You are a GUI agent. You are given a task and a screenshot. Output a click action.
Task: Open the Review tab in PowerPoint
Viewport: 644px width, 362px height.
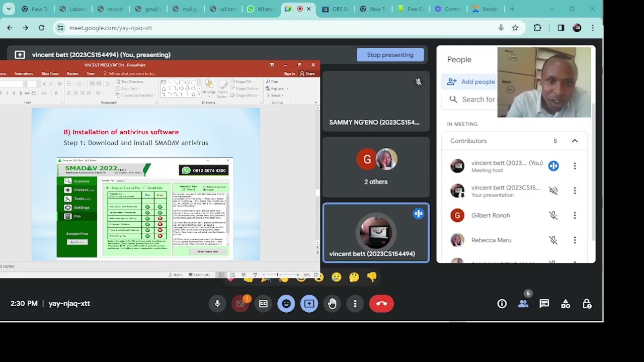[72, 74]
